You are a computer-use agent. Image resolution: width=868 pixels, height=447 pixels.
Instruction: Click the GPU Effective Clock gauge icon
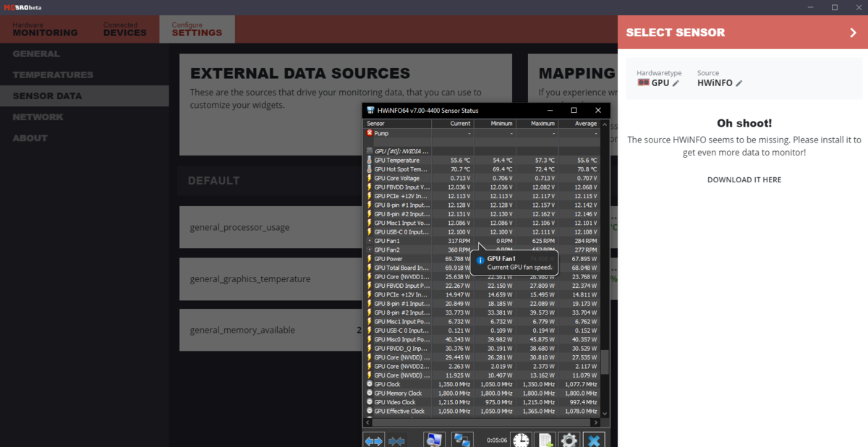370,411
